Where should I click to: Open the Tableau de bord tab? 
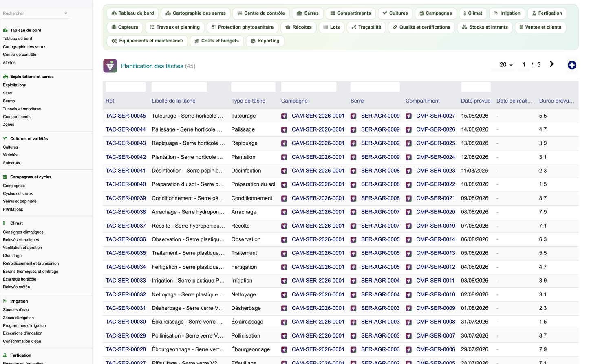tap(132, 13)
